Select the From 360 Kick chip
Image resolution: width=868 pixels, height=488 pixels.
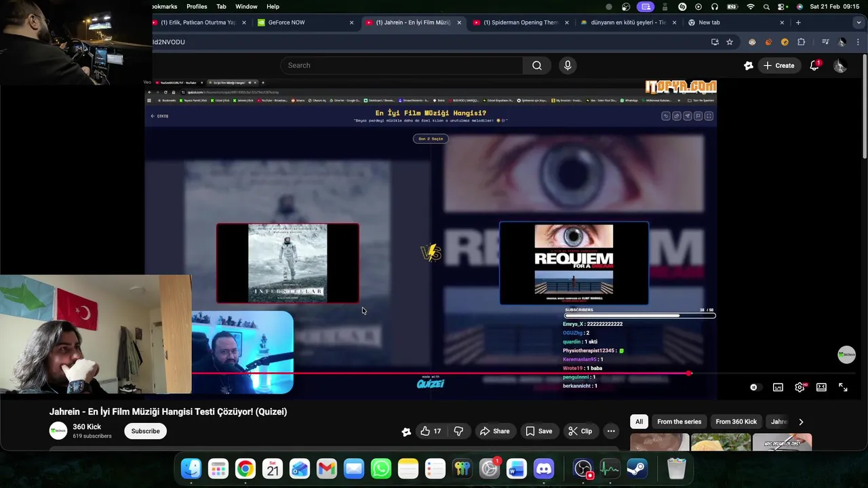(736, 422)
